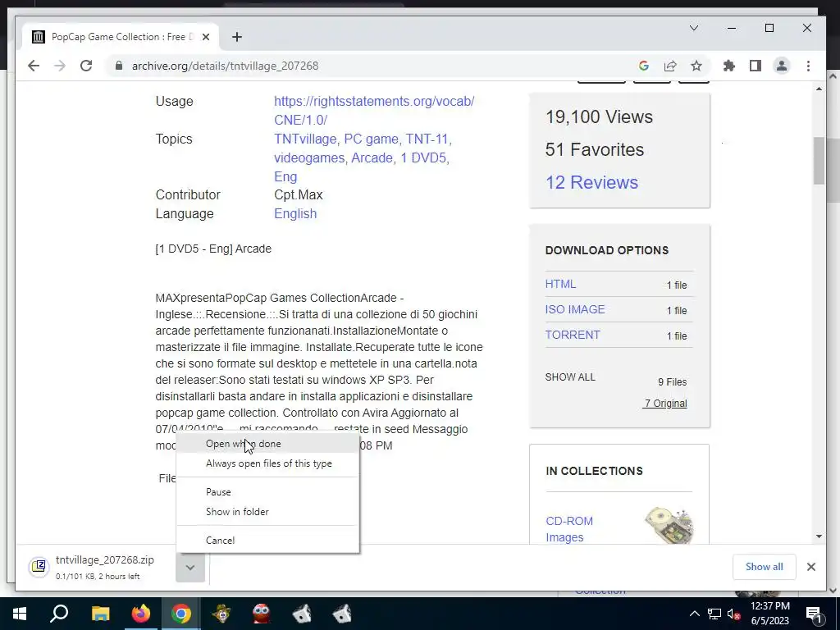Switch to Chrome in the taskbar
The width and height of the screenshot is (840, 630).
point(181,614)
